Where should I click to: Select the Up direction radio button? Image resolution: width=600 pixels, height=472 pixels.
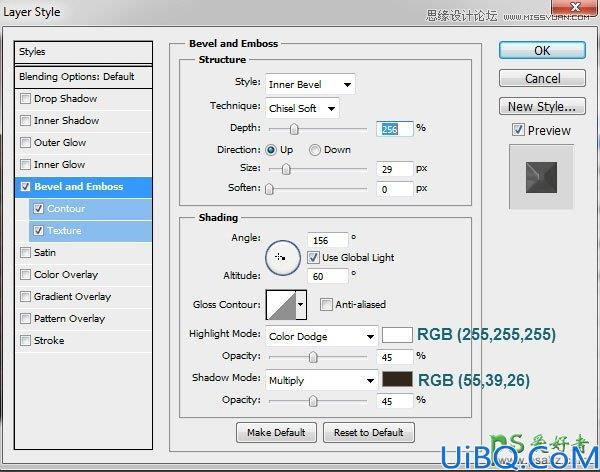[x=271, y=150]
